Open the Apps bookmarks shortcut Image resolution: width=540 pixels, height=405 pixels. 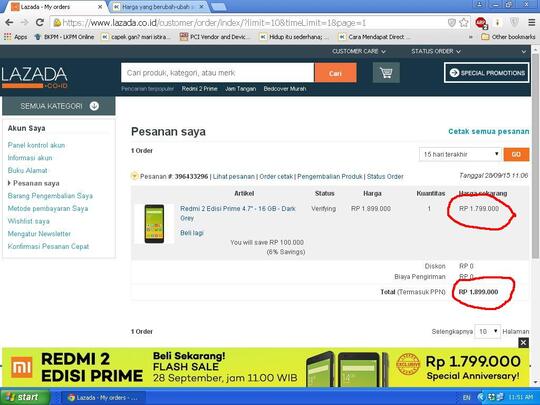pos(16,37)
